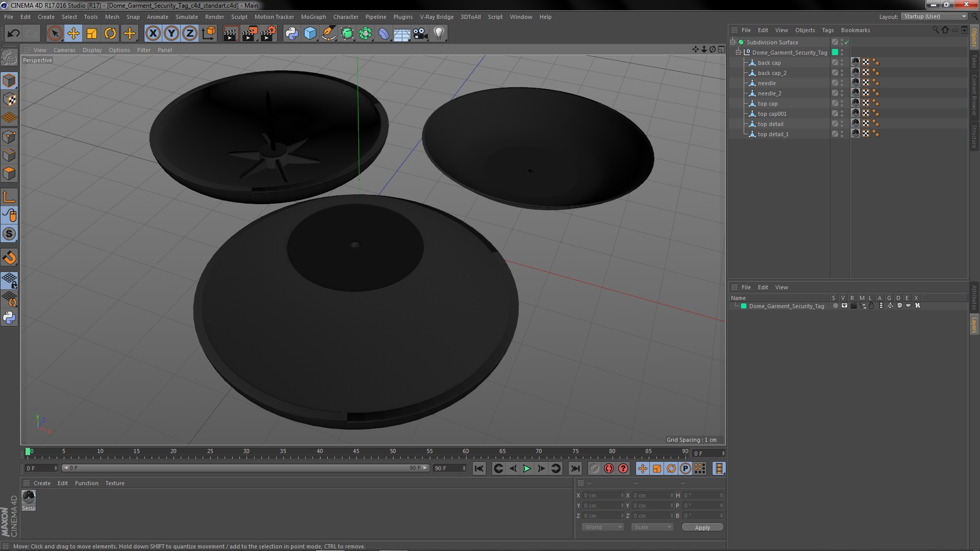Open the V-Ray Bridge menu

tap(436, 17)
